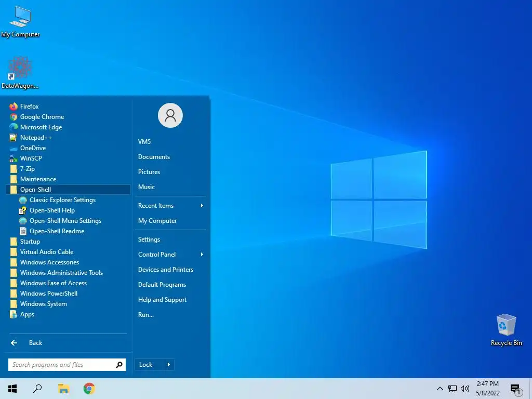Expand the Windows PowerShell folder
532x399 pixels.
[68, 294]
